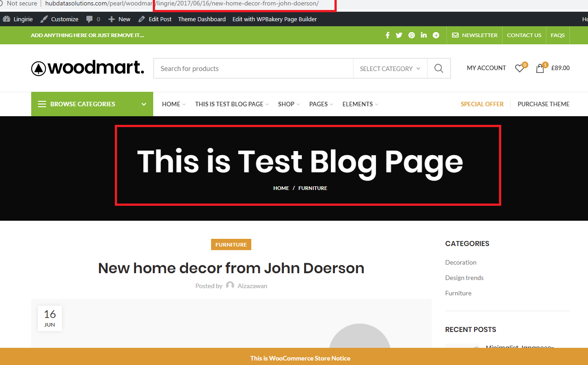Open the Decoration category link
This screenshot has height=365, width=588.
tap(461, 262)
